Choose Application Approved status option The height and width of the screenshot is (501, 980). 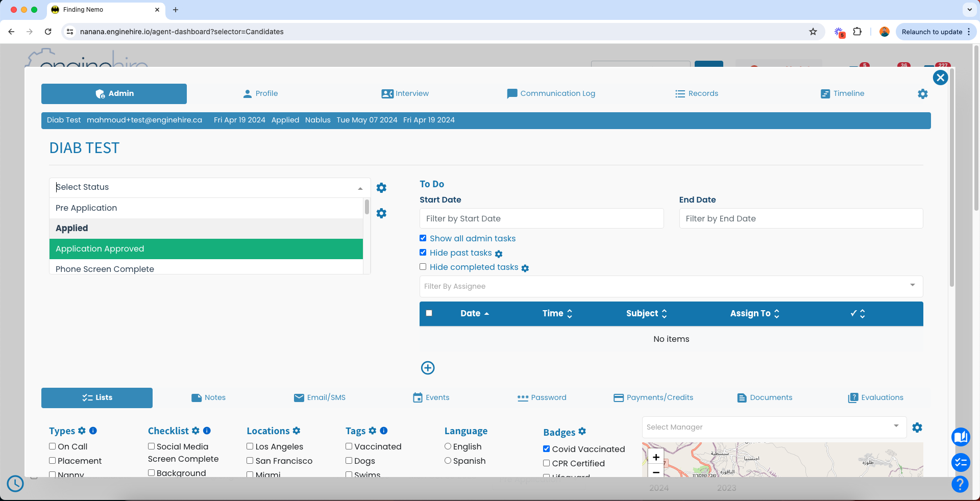tap(206, 249)
